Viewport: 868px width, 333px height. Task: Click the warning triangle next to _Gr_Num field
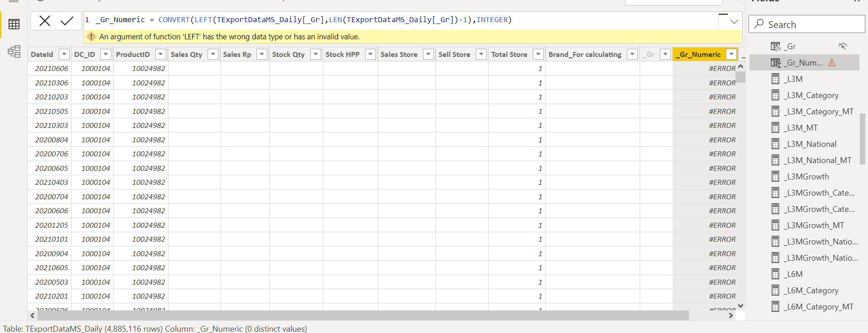point(832,62)
